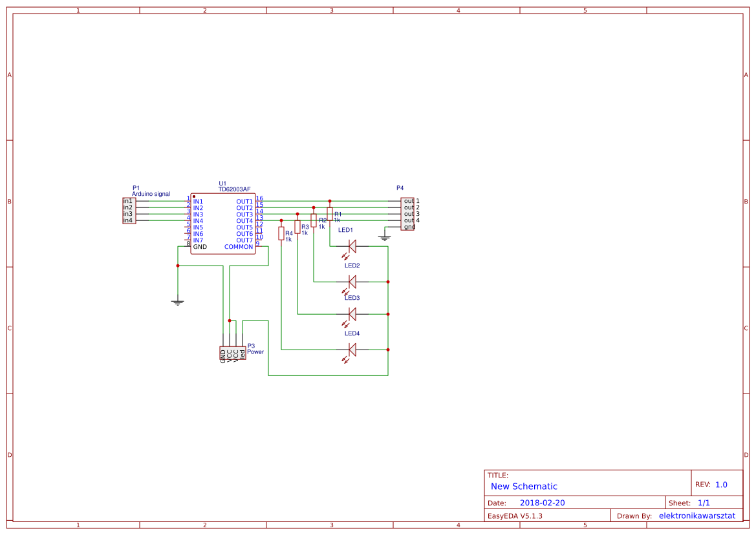Select the P4 output connector symbol
The width and height of the screenshot is (756, 535).
(x=407, y=213)
